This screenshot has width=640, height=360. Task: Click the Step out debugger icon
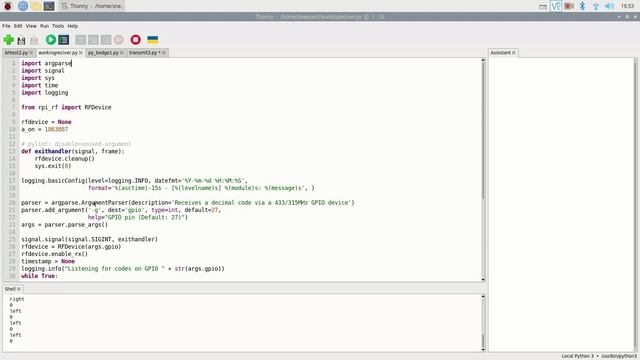point(106,40)
